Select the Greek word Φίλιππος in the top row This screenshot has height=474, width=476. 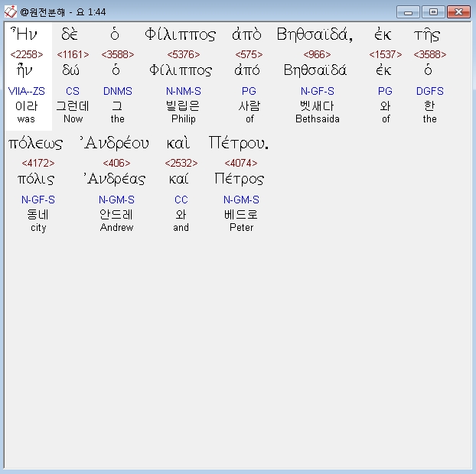click(x=181, y=34)
